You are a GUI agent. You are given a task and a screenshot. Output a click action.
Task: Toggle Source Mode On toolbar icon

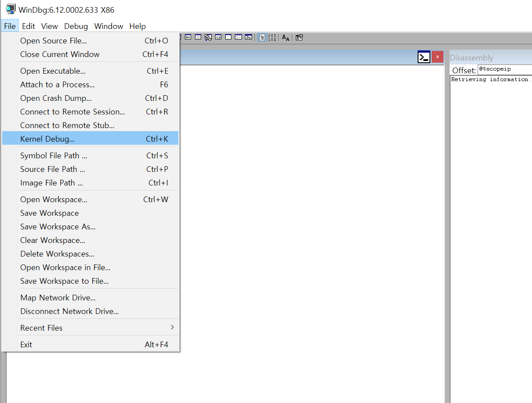click(262, 37)
